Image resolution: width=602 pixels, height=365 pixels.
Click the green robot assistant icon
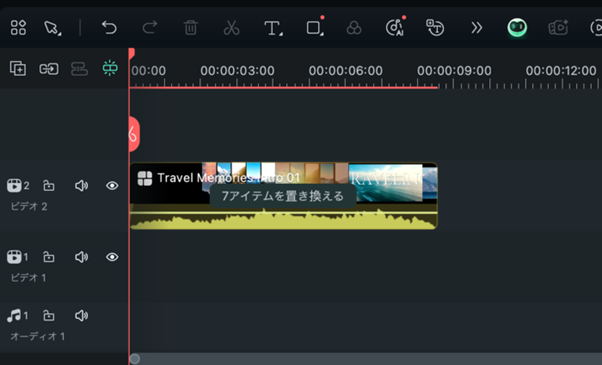517,28
